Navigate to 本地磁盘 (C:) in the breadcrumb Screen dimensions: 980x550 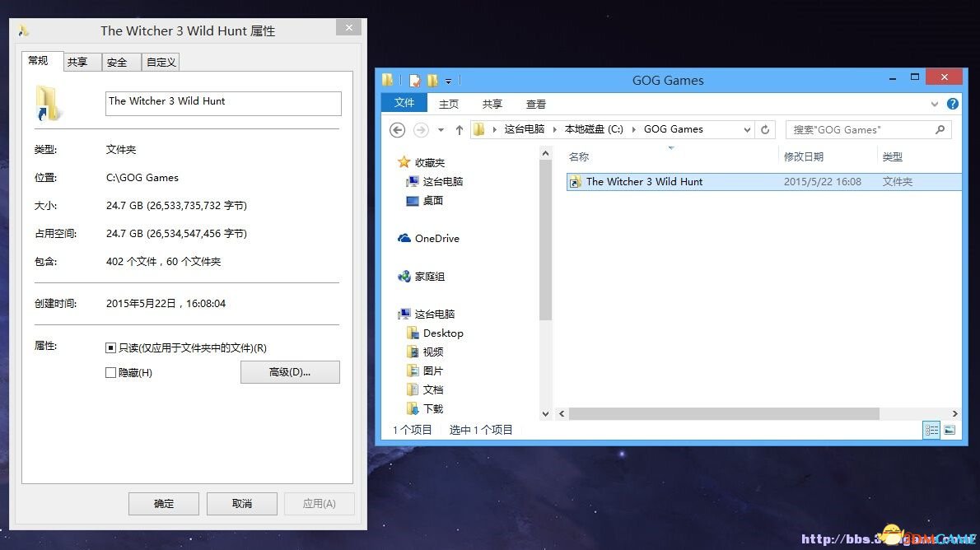[594, 129]
